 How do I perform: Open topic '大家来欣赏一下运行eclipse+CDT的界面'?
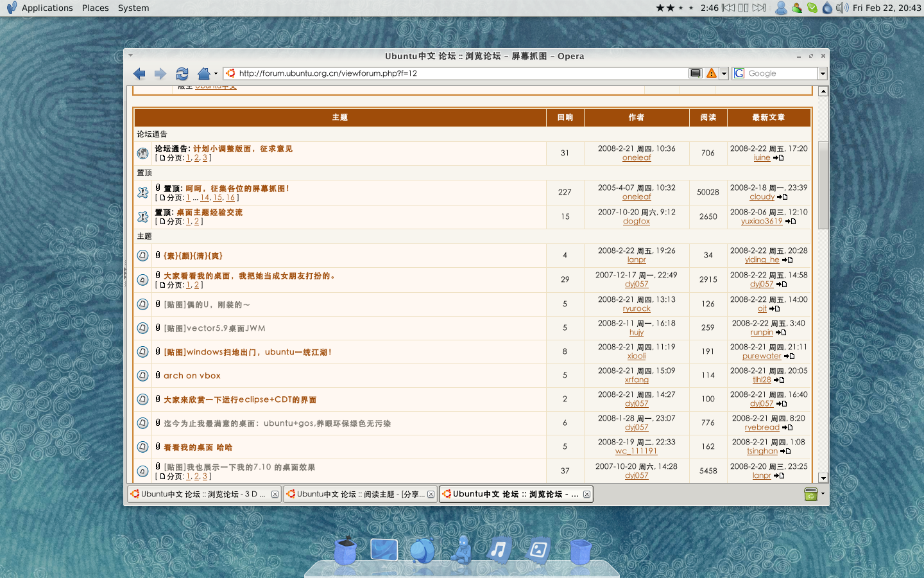pos(240,399)
